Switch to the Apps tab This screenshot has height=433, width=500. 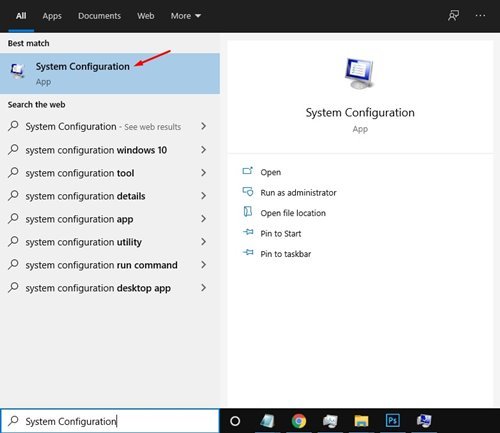pos(52,16)
